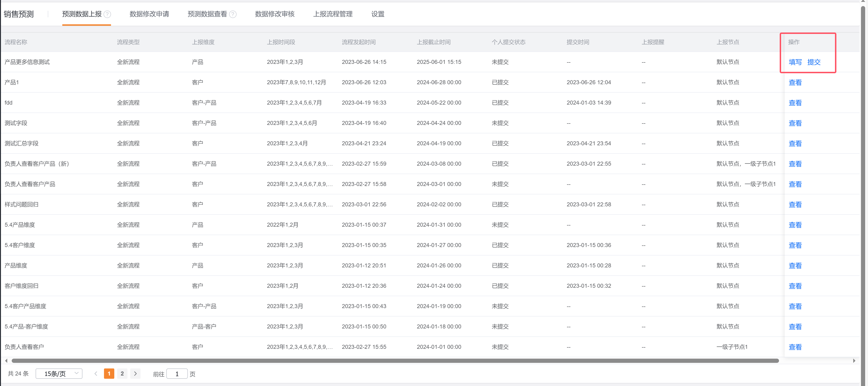Select page 1 button in pagination
Screen dimensions: 868x386
coord(109,374)
